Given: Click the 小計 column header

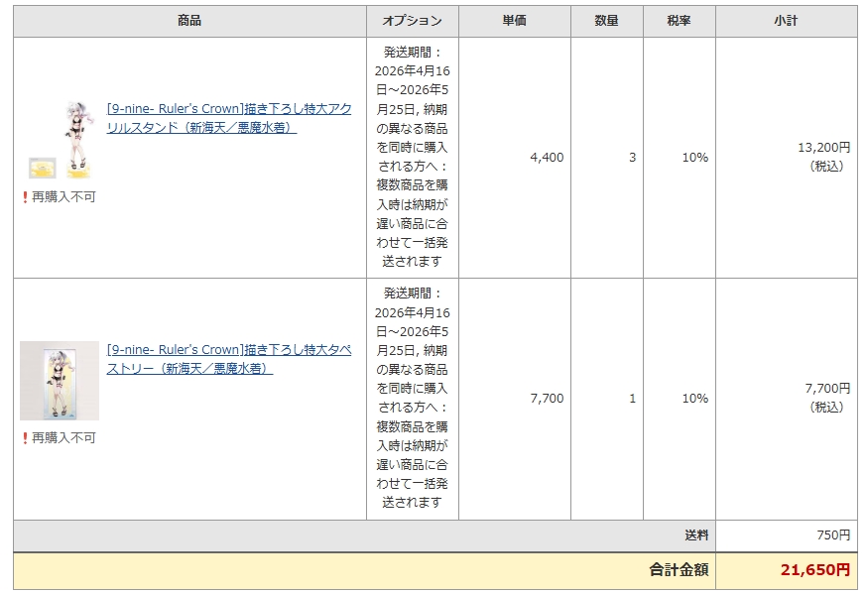Looking at the screenshot, I should (786, 21).
